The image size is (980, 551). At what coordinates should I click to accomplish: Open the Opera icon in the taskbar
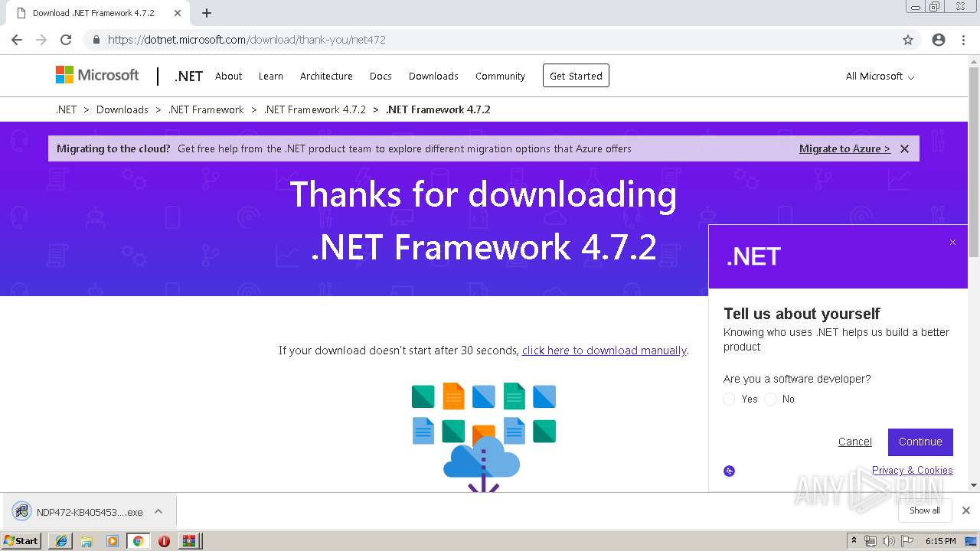164,541
